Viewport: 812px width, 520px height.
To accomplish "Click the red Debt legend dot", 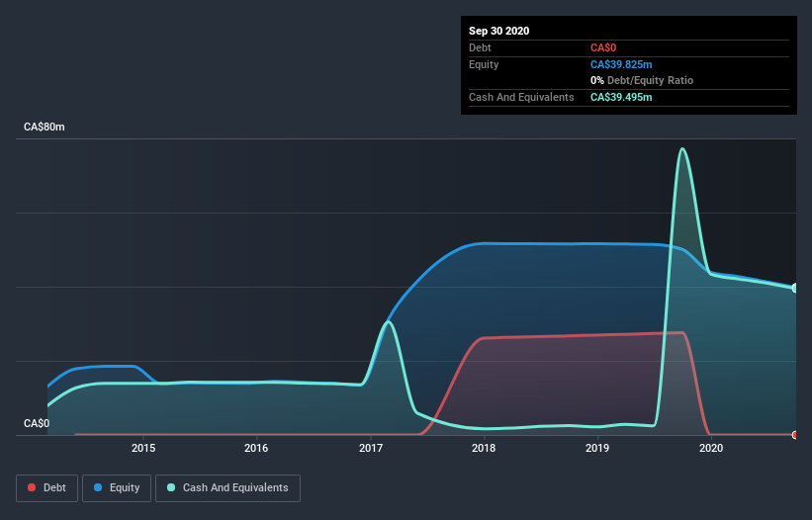I will tap(32, 487).
